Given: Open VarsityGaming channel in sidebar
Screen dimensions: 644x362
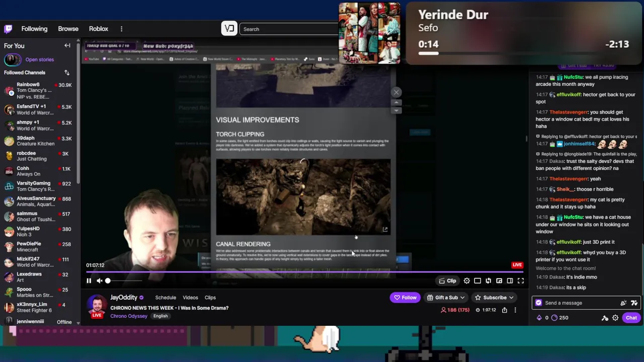Looking at the screenshot, I should click(39, 186).
